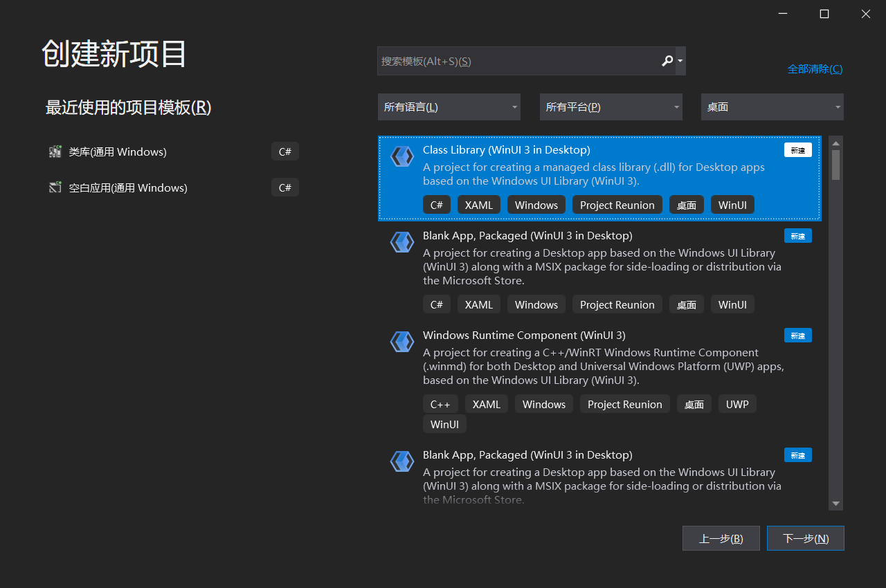
Task: Select the Windows Runtime Component (WinUI 3) title
Action: pyautogui.click(x=524, y=335)
